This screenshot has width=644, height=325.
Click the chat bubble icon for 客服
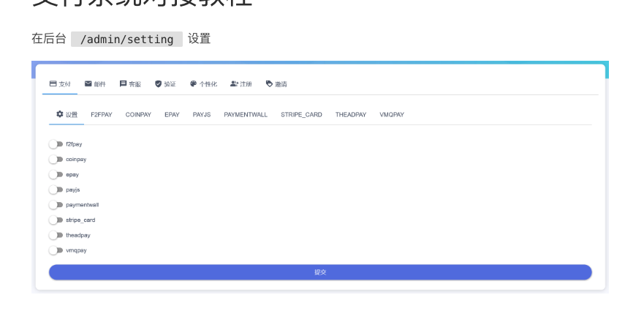coord(123,84)
